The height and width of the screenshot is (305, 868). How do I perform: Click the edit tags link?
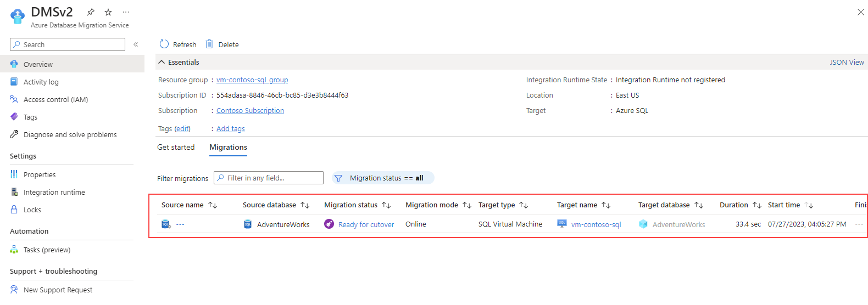pyautogui.click(x=182, y=128)
